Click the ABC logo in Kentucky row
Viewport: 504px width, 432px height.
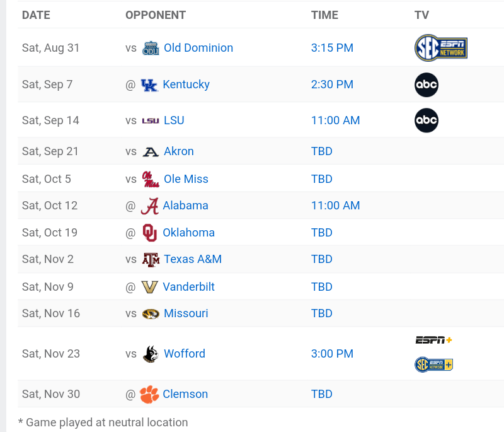[x=427, y=85]
